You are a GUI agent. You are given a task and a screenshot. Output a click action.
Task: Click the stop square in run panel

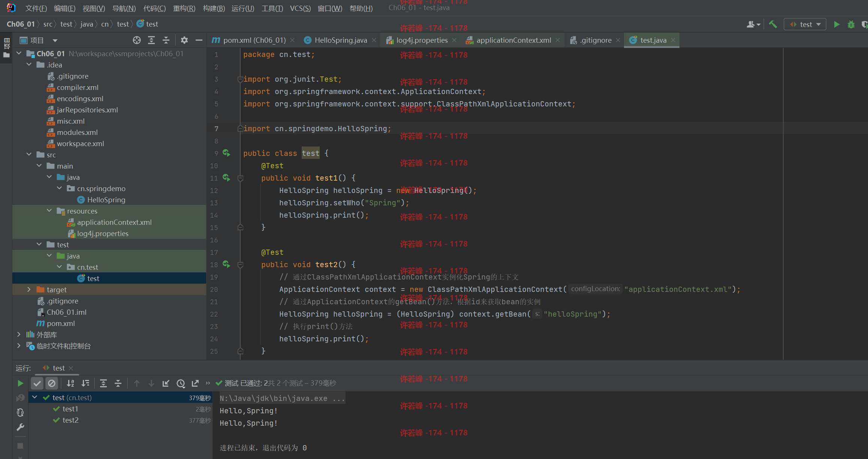(x=20, y=446)
